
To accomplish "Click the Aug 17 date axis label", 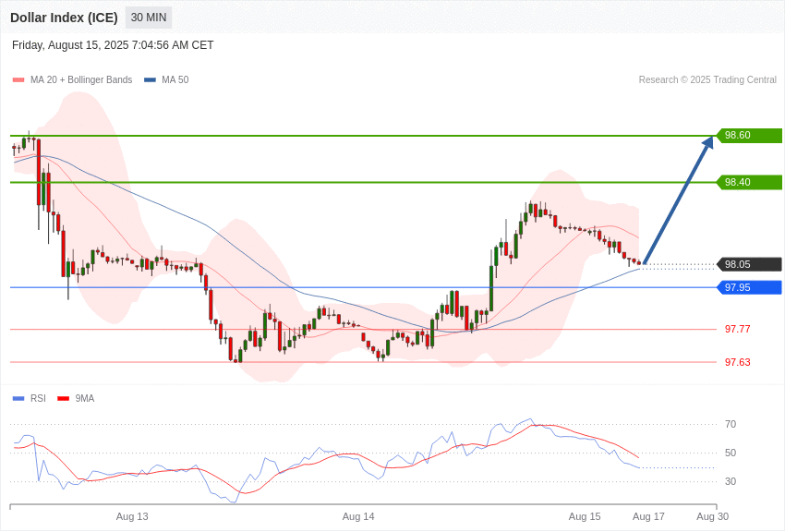I will [649, 516].
